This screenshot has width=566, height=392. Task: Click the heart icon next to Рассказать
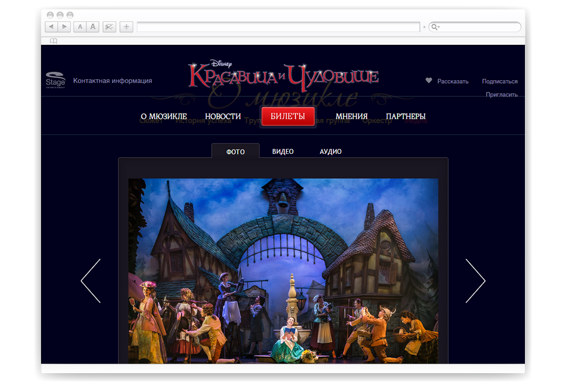[x=429, y=81]
